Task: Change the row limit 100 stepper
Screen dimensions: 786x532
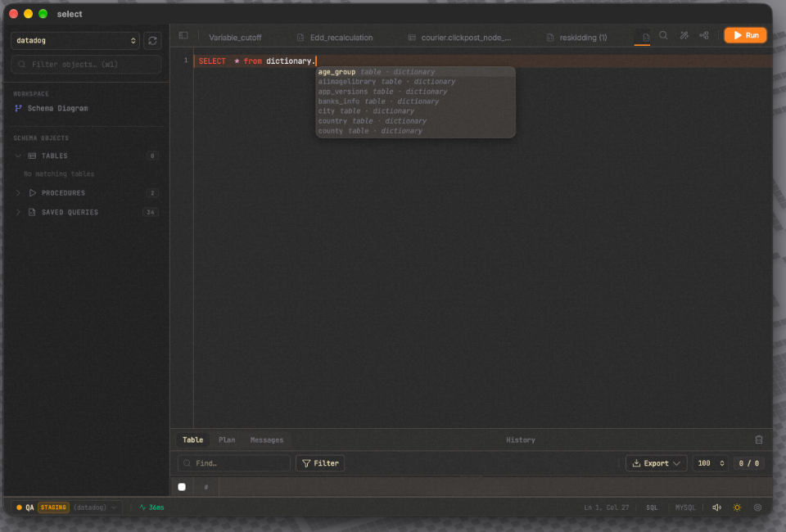Action: tap(709, 463)
